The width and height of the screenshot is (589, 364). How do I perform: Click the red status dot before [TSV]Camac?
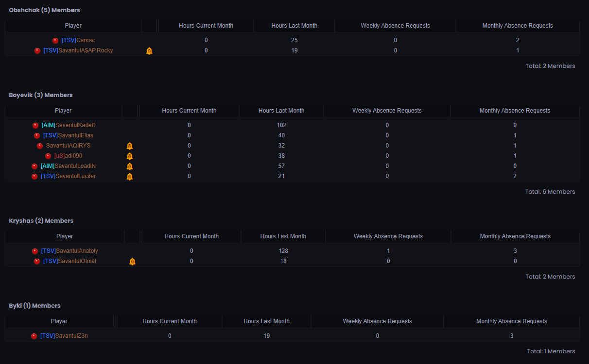tap(55, 41)
